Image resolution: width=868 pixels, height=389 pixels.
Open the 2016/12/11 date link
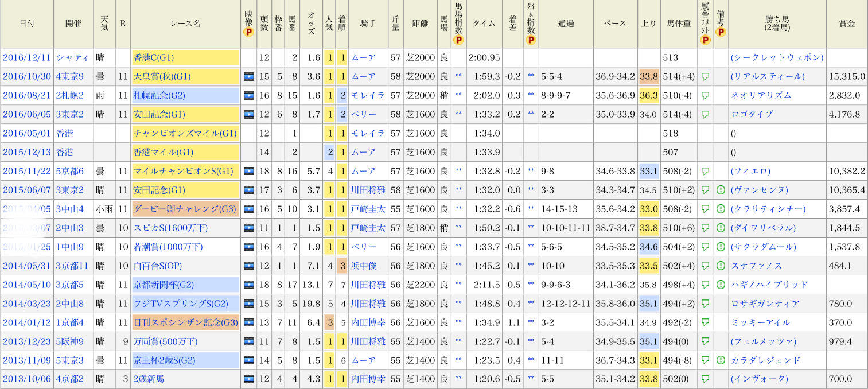pyautogui.click(x=27, y=57)
